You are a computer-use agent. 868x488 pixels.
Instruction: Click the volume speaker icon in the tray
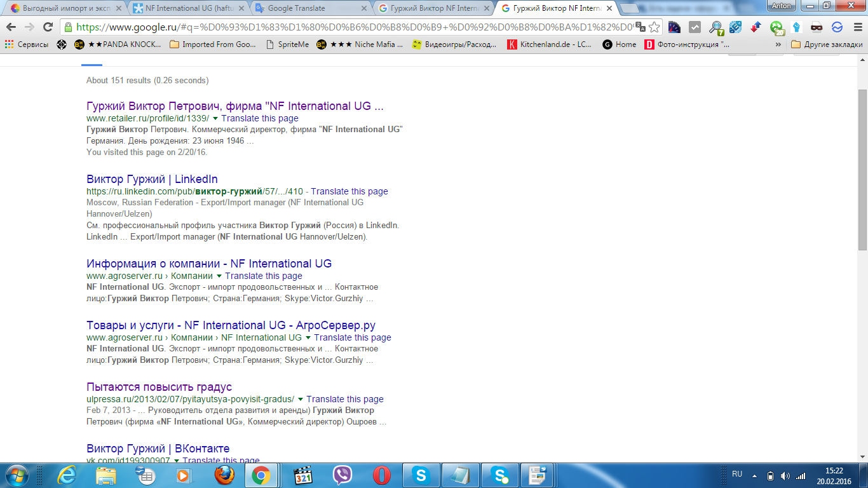pos(785,475)
